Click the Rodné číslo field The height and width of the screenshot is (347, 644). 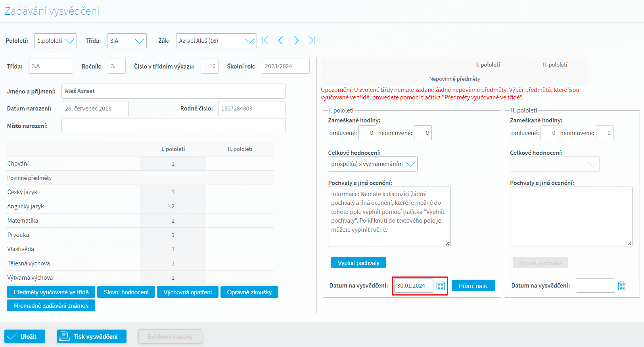[252, 109]
